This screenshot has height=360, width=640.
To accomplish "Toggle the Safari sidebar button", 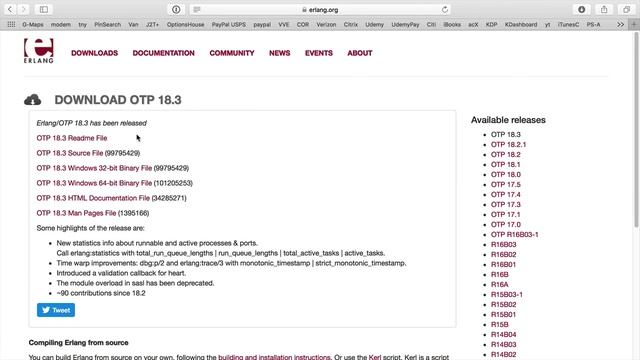I will click(x=44, y=9).
